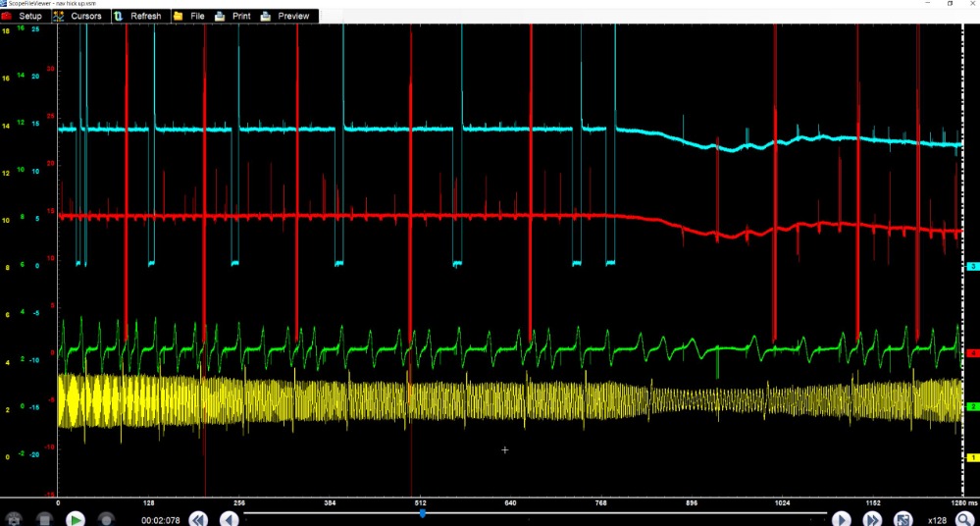Click the record button next to Play
The height and width of the screenshot is (526, 980).
point(107,519)
